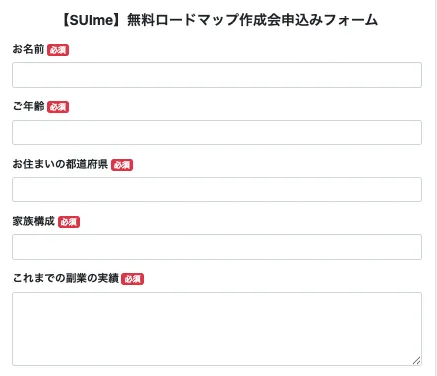Click 申込みフォーム text in the heading

pos(330,20)
